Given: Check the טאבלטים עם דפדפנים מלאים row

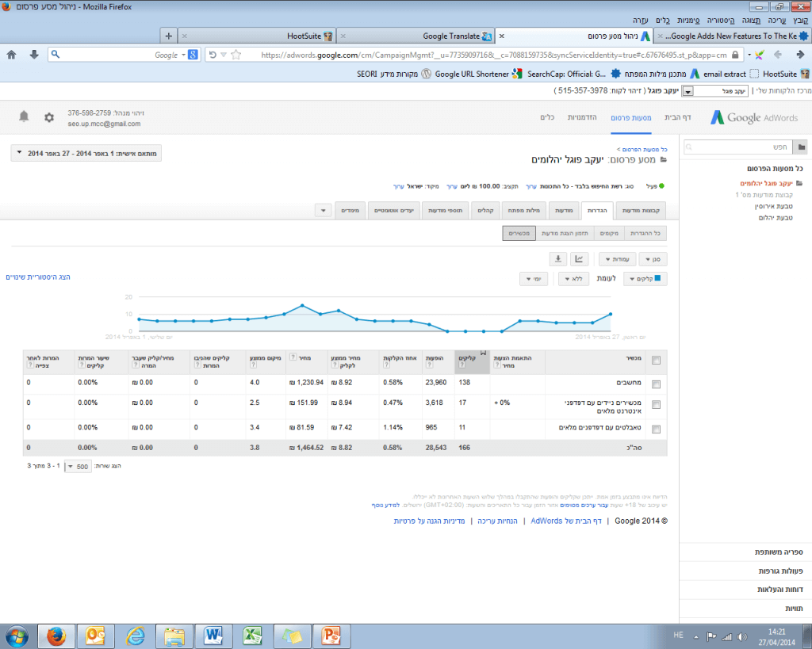Looking at the screenshot, I should click(x=655, y=429).
